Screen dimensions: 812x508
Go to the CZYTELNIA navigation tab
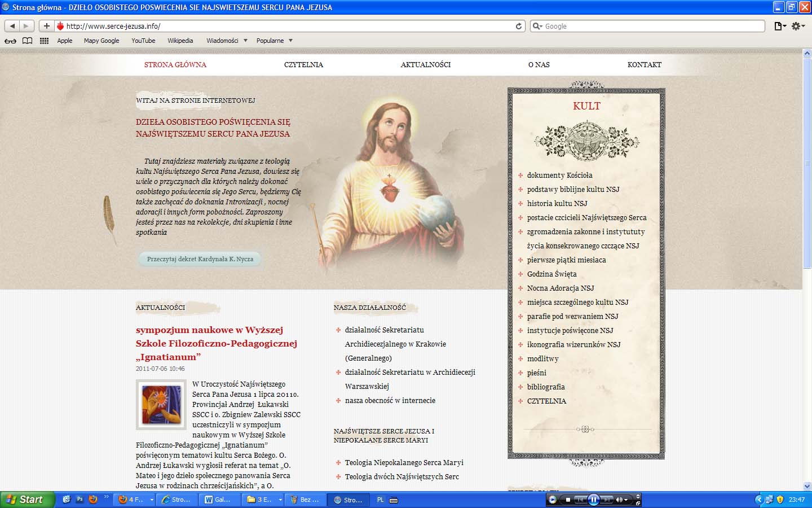click(303, 65)
